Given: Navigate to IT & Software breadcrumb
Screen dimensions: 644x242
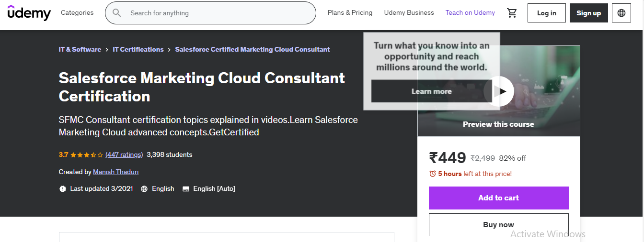Looking at the screenshot, I should [x=80, y=49].
